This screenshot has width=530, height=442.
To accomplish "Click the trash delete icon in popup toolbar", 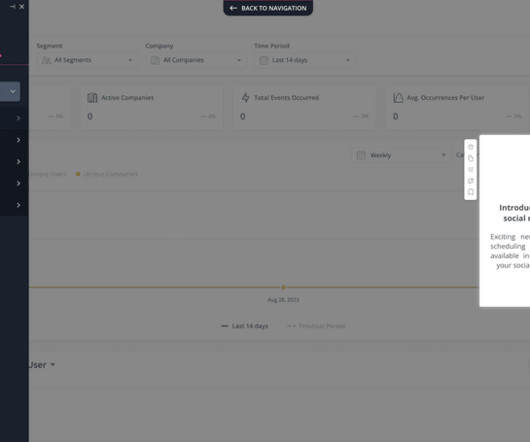I will point(471,147).
